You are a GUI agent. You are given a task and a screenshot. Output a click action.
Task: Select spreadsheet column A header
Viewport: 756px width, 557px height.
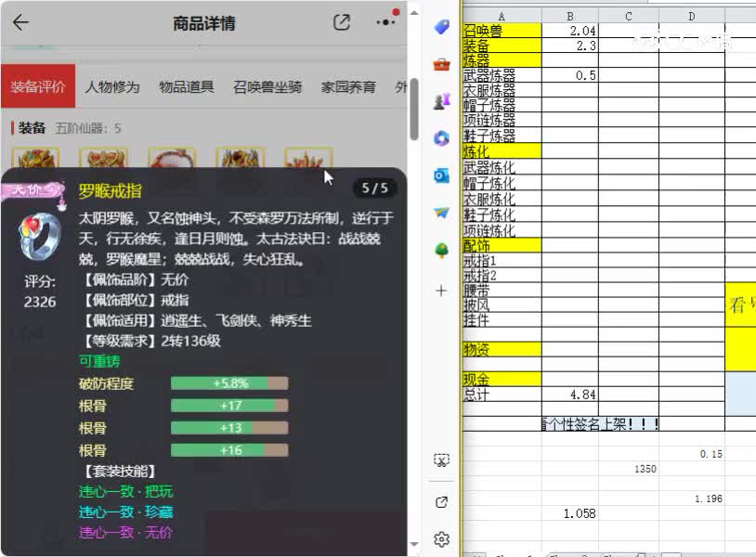(x=502, y=16)
